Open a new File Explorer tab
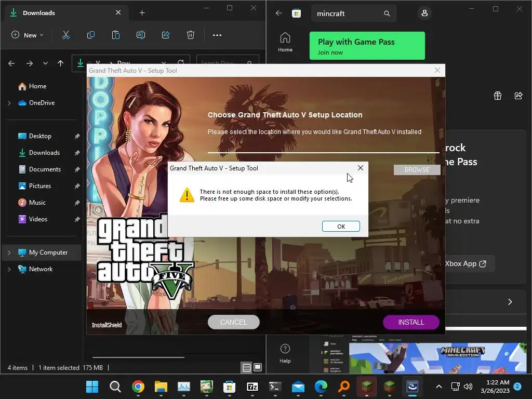532x399 pixels. coord(142,13)
